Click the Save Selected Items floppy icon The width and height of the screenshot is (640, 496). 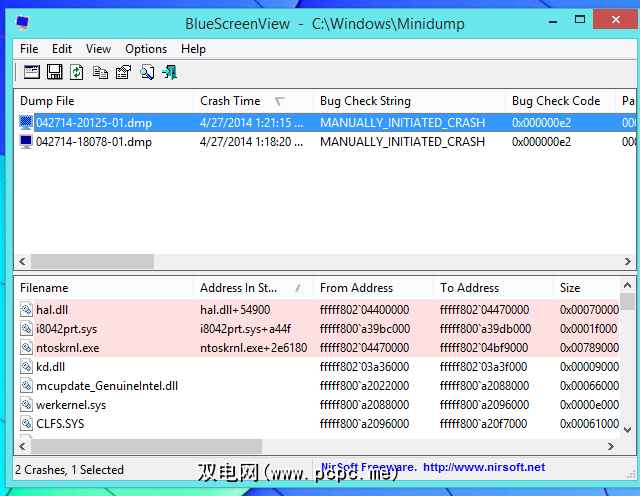point(55,72)
